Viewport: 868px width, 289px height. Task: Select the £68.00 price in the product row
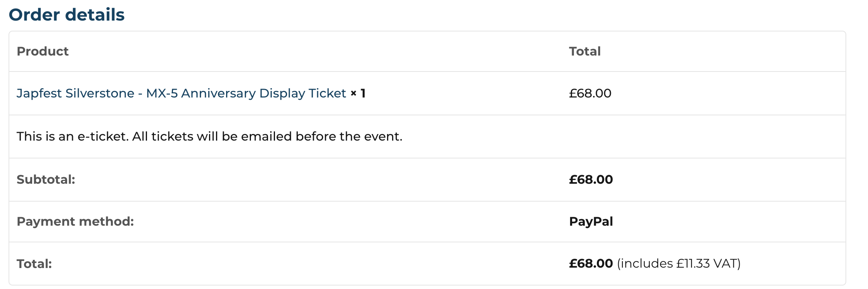tap(590, 93)
